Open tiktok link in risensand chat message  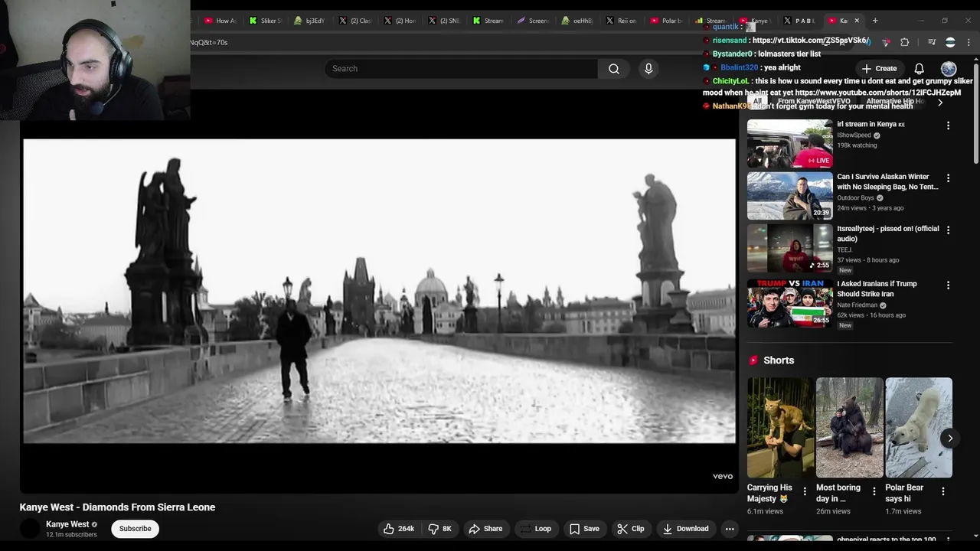click(x=811, y=41)
